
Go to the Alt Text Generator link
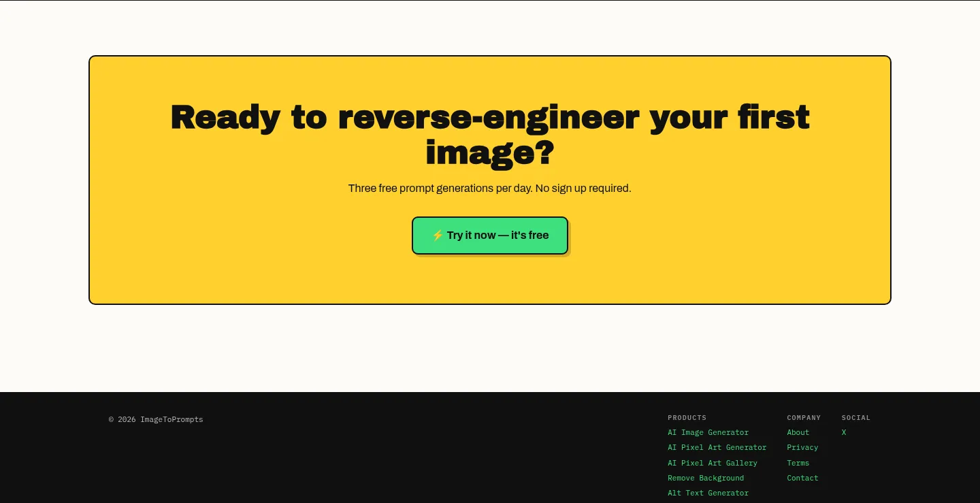(708, 493)
